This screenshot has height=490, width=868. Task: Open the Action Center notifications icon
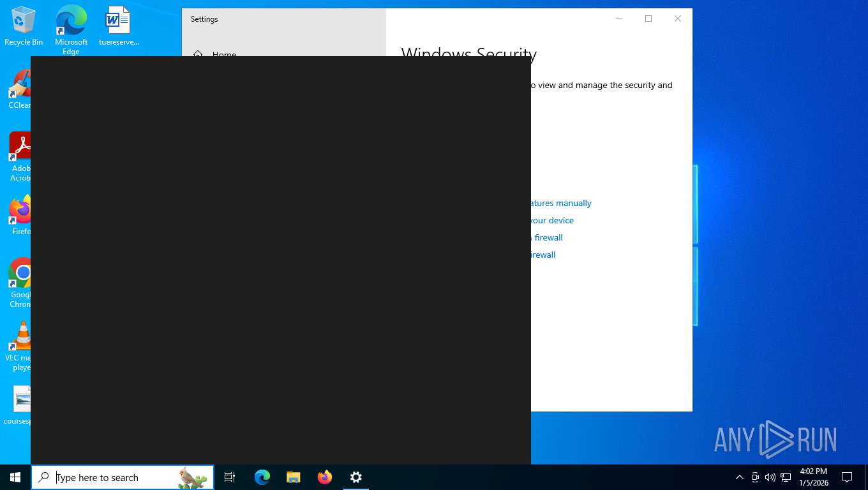[x=847, y=477]
